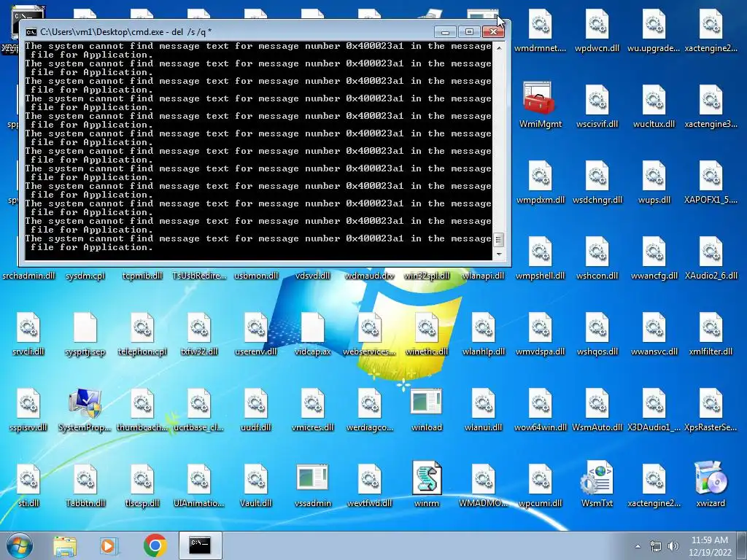Select the wmpdxm.dll desktop icon
The width and height of the screenshot is (747, 560).
pyautogui.click(x=541, y=175)
